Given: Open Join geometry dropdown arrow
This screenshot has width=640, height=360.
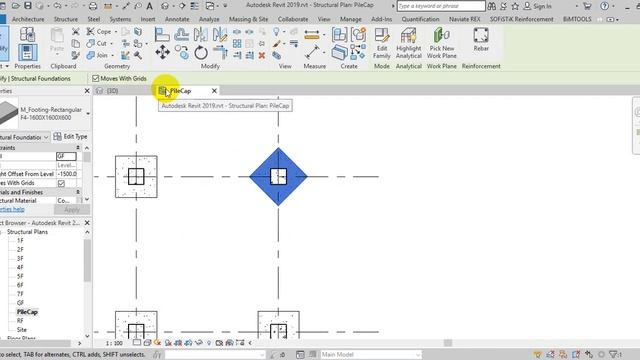Looking at the screenshot, I should (x=113, y=55).
